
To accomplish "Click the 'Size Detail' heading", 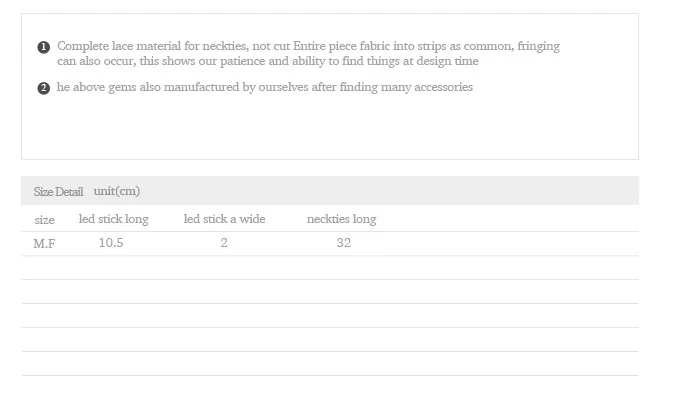I will 58,192.
